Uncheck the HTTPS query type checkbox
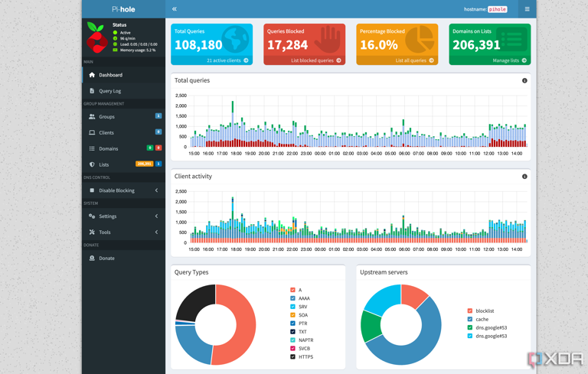The height and width of the screenshot is (374, 588). tap(292, 357)
